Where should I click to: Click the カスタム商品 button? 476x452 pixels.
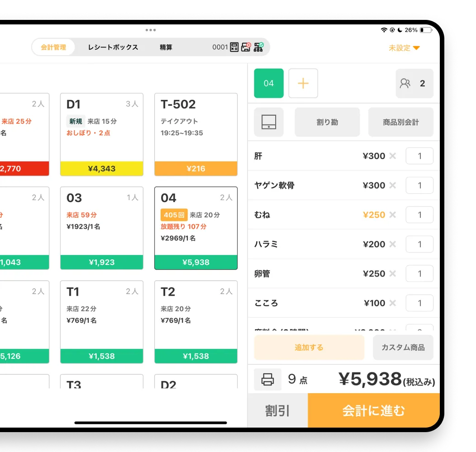[x=403, y=347]
